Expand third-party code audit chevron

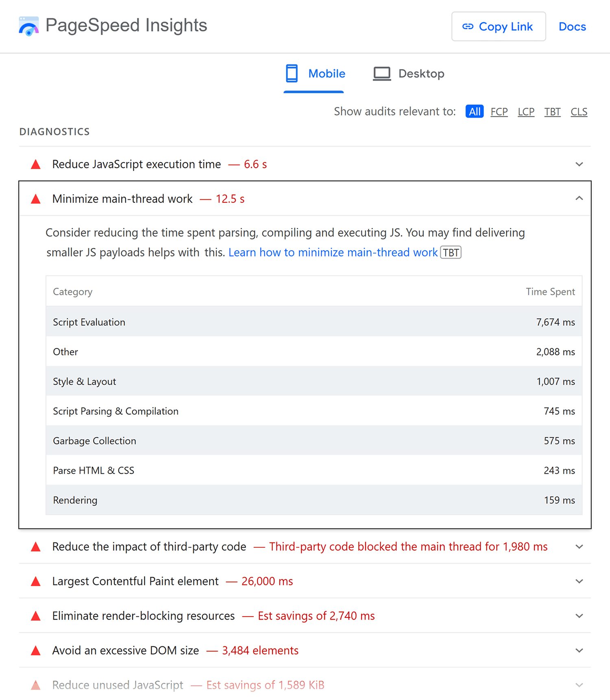tap(579, 547)
